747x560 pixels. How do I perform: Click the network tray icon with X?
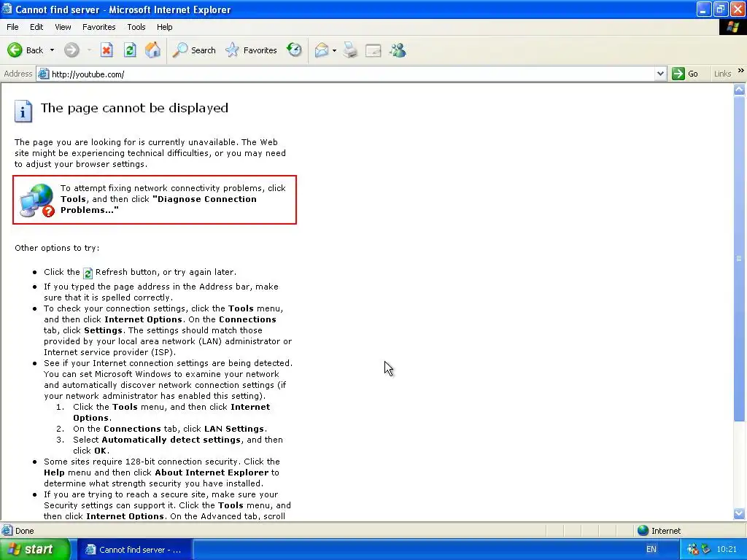tap(693, 549)
